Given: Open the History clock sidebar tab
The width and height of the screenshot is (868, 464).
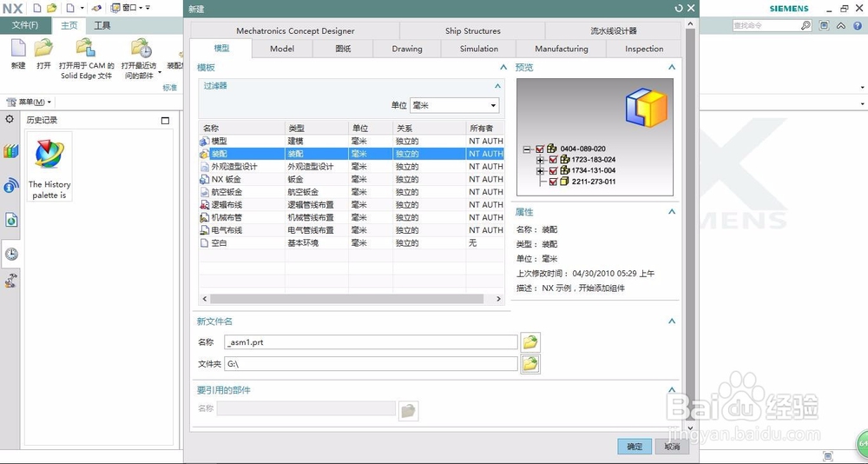Looking at the screenshot, I should point(11,254).
